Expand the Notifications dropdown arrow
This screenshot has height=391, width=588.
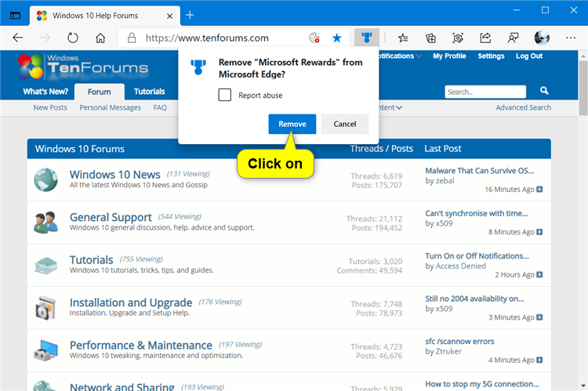point(419,56)
